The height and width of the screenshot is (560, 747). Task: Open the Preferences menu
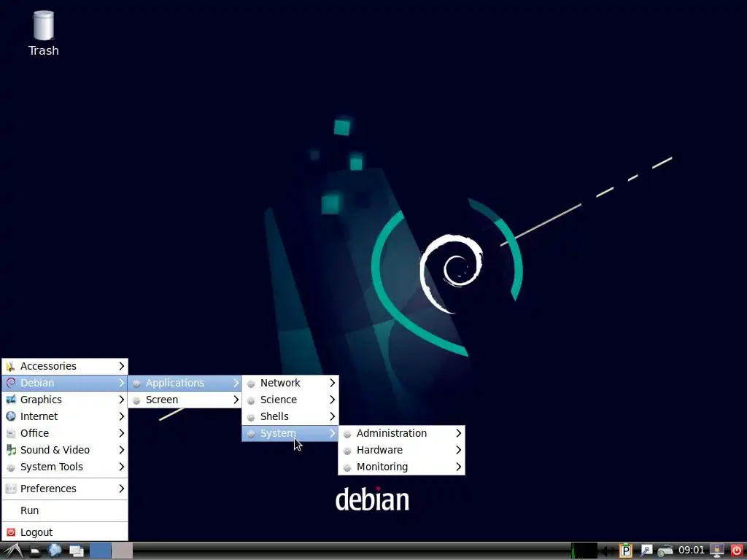65,489
